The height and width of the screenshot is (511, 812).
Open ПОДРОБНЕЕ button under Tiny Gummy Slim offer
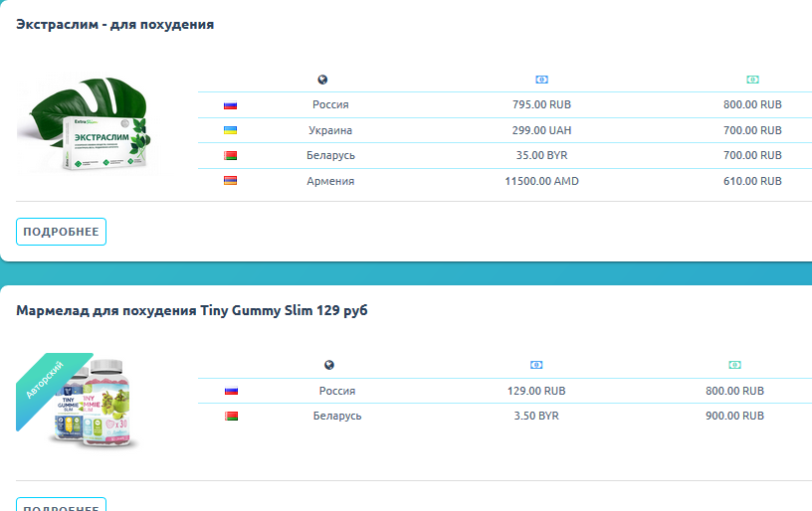61,504
